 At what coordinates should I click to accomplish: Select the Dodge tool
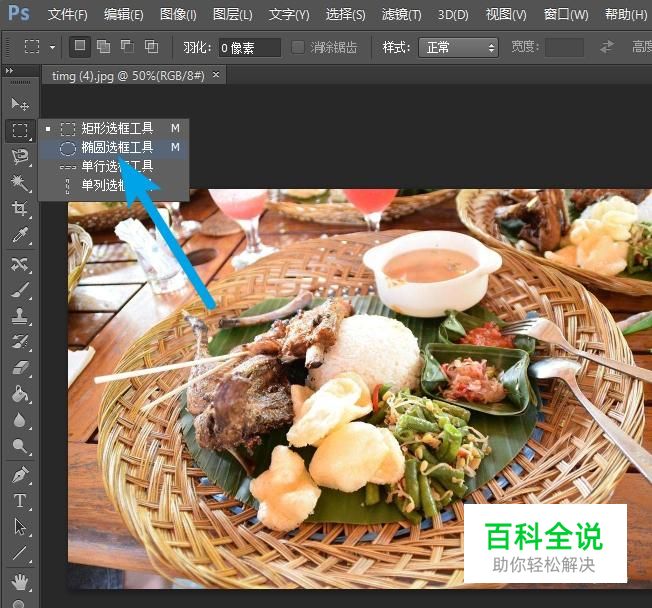(x=20, y=446)
